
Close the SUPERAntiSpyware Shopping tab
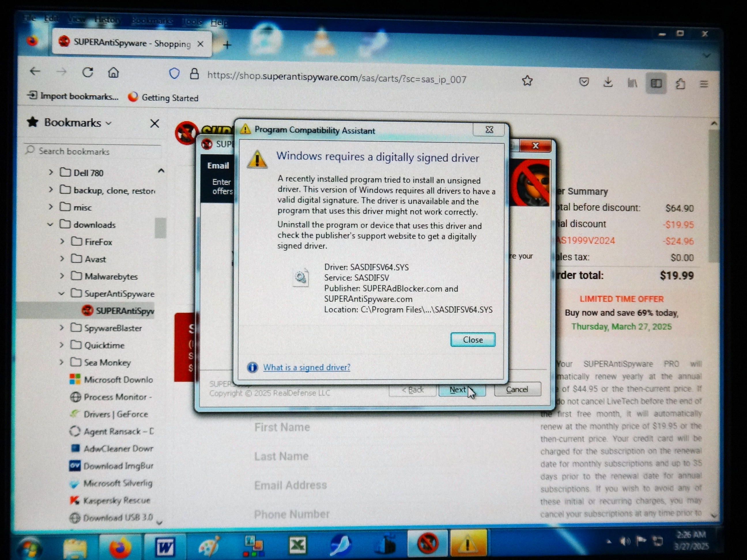click(200, 44)
